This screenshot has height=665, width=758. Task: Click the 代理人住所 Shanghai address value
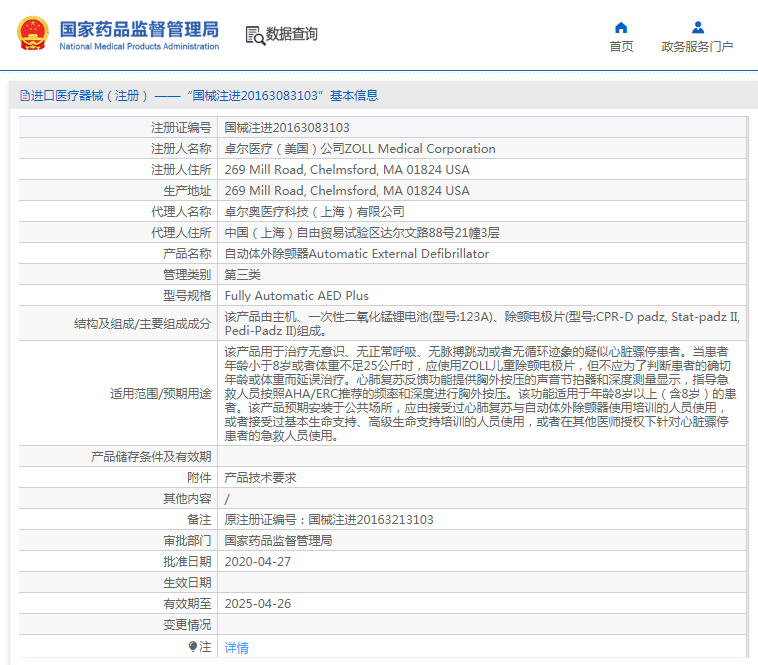[362, 232]
